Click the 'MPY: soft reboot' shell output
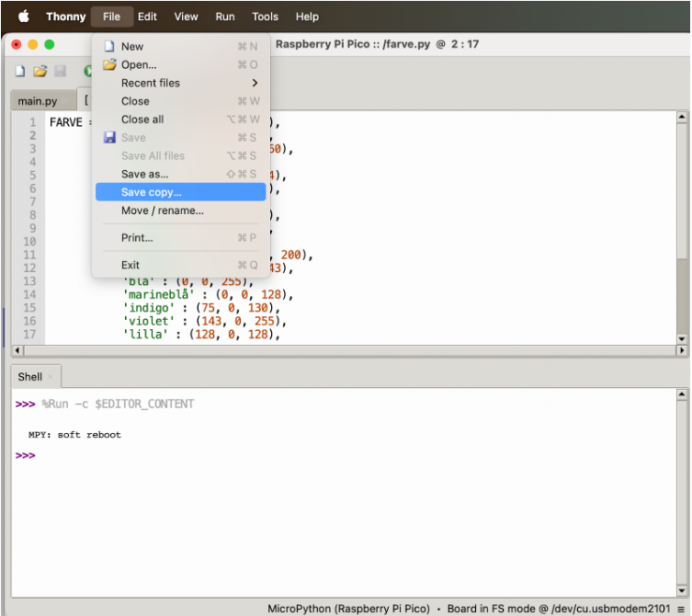Viewport: 692px width, 616px height. point(74,435)
